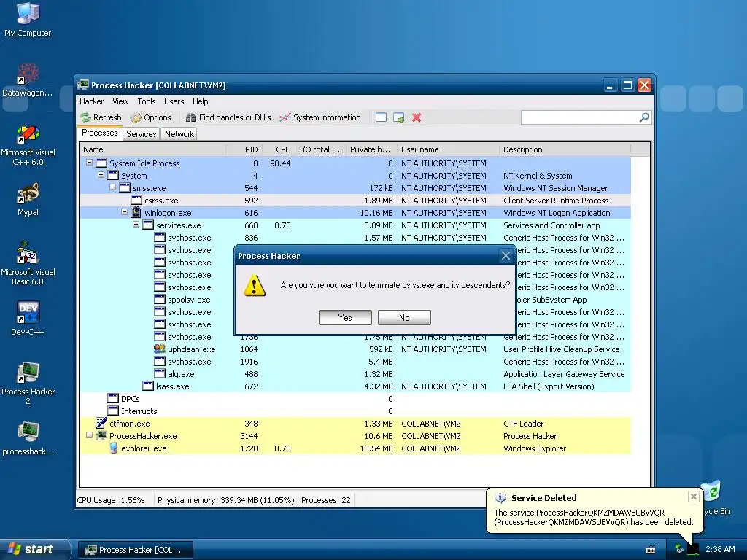Switch to the Network tab

click(x=179, y=134)
